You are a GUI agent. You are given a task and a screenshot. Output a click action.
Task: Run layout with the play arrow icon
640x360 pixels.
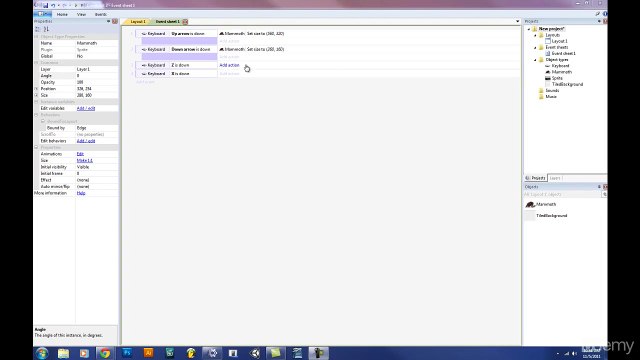click(x=76, y=5)
